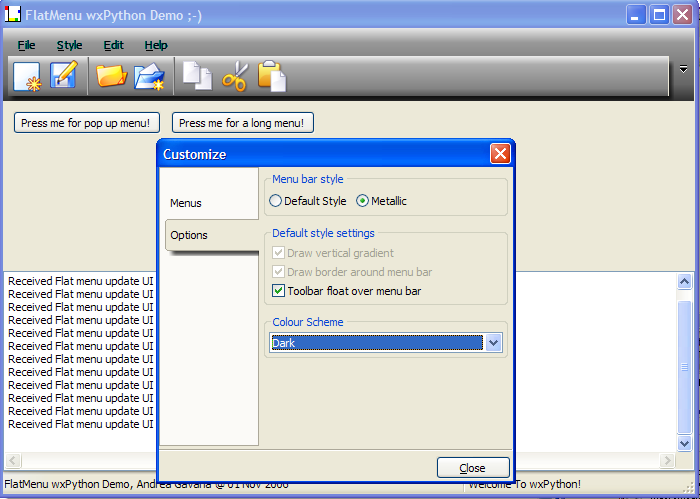Uncheck Toolbar float over menu bar
This screenshot has height=499, width=700.
(x=278, y=291)
